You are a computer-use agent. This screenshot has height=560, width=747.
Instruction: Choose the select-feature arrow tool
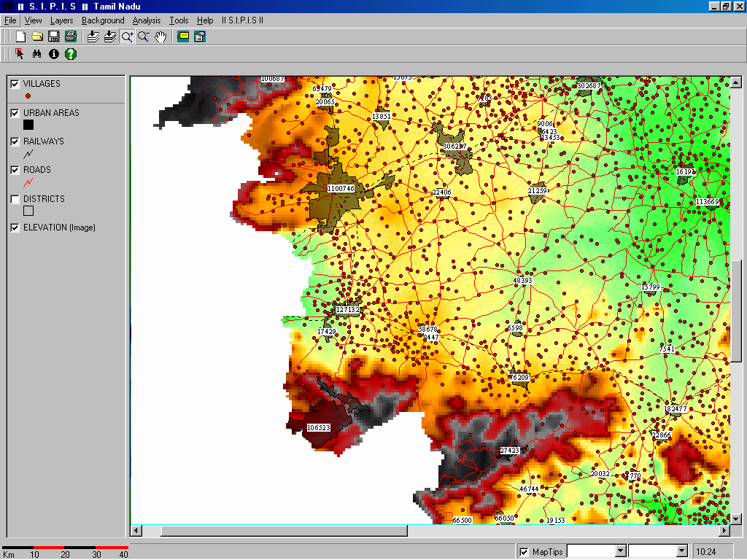pos(20,54)
